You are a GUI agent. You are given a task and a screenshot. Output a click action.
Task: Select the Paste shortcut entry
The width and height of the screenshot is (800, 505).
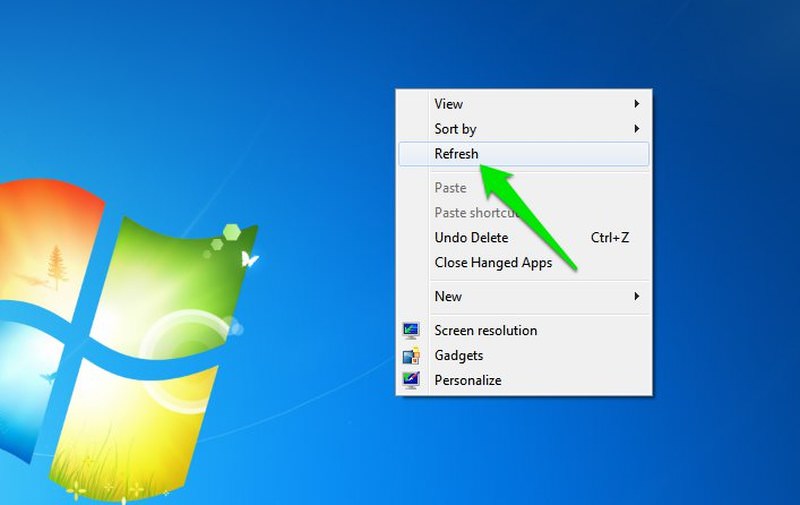tap(523, 213)
